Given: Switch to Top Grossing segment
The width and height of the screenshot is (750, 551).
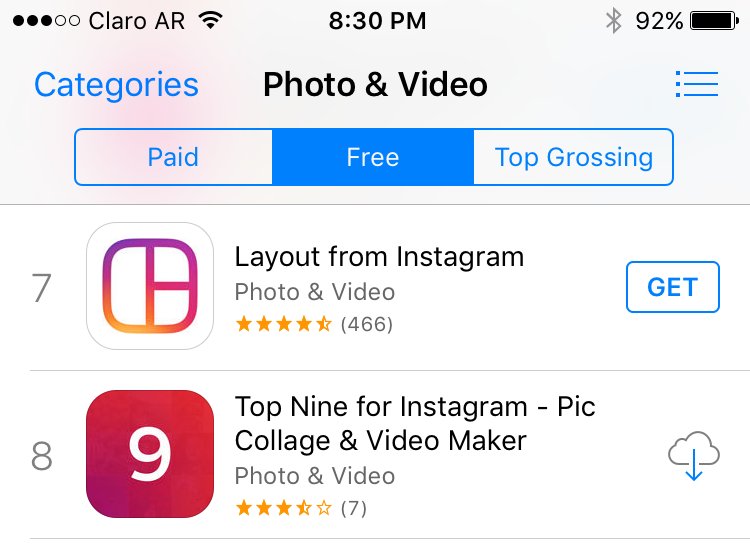Looking at the screenshot, I should coord(574,157).
